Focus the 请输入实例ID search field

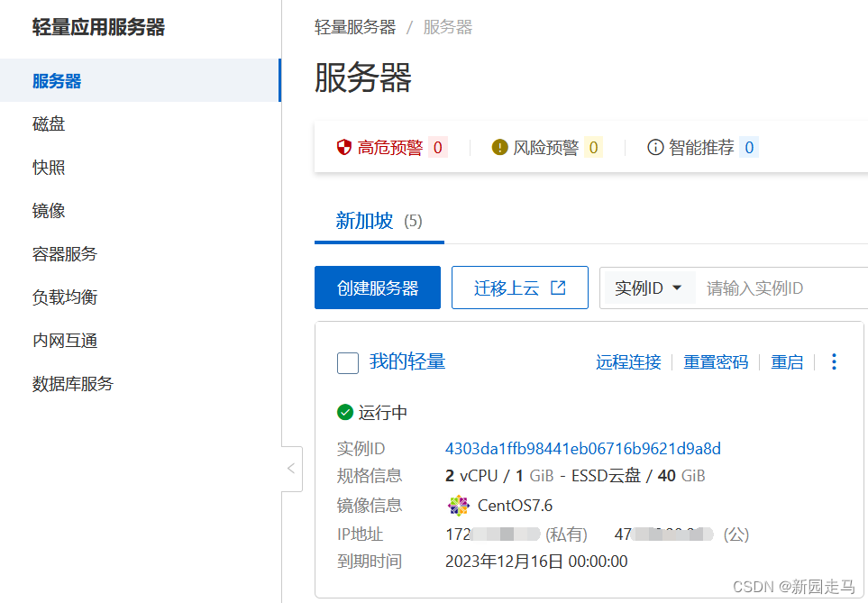pos(781,288)
